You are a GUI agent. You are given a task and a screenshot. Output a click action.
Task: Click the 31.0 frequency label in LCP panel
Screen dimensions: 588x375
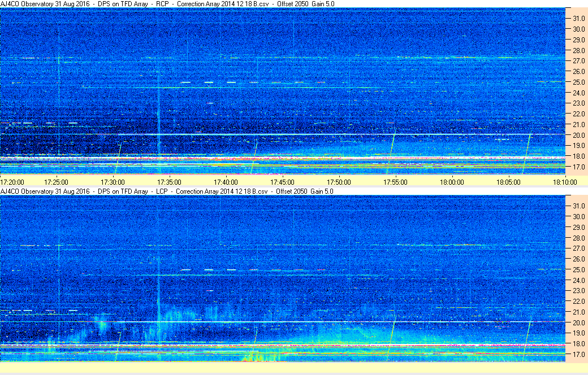click(578, 206)
